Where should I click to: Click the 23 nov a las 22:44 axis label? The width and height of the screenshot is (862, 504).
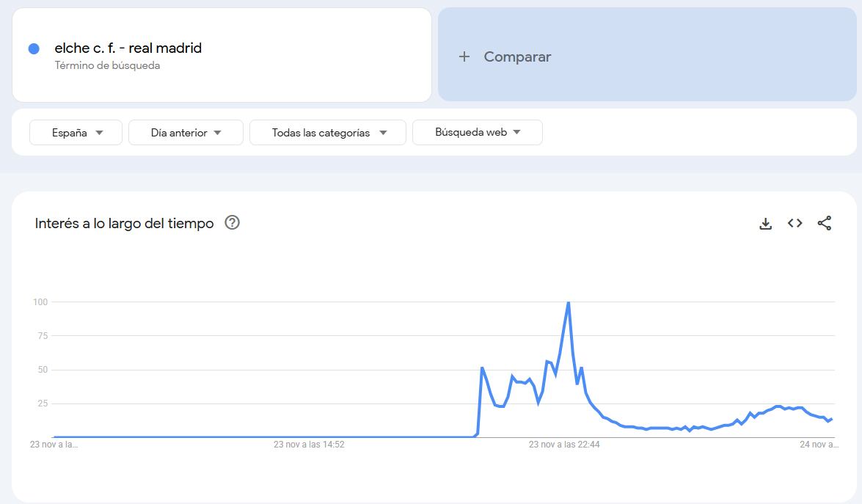point(563,444)
